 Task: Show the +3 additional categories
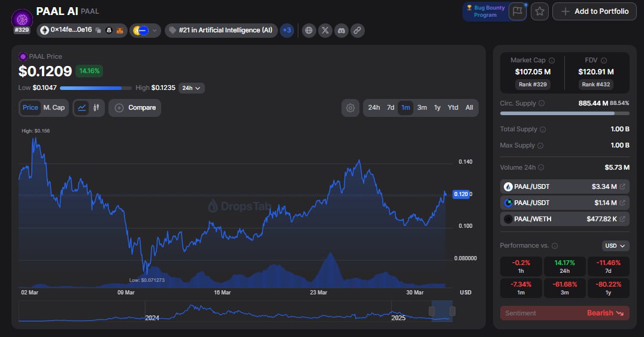(287, 31)
